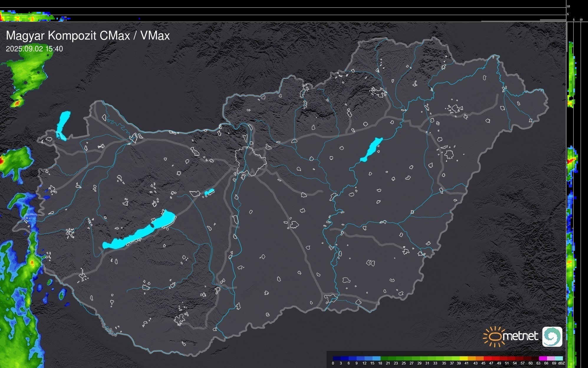The image size is (588, 368).
Task: Click the dBZ unit label on the legend
Action: [561, 363]
